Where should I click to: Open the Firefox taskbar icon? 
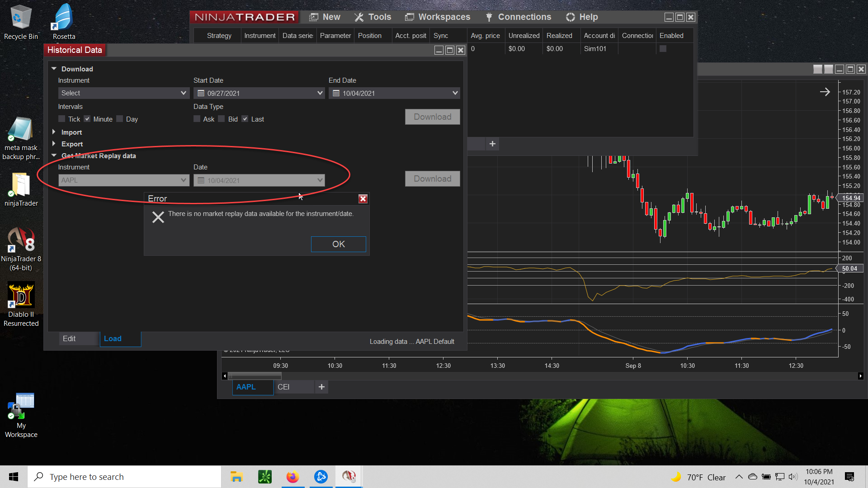coord(292,477)
